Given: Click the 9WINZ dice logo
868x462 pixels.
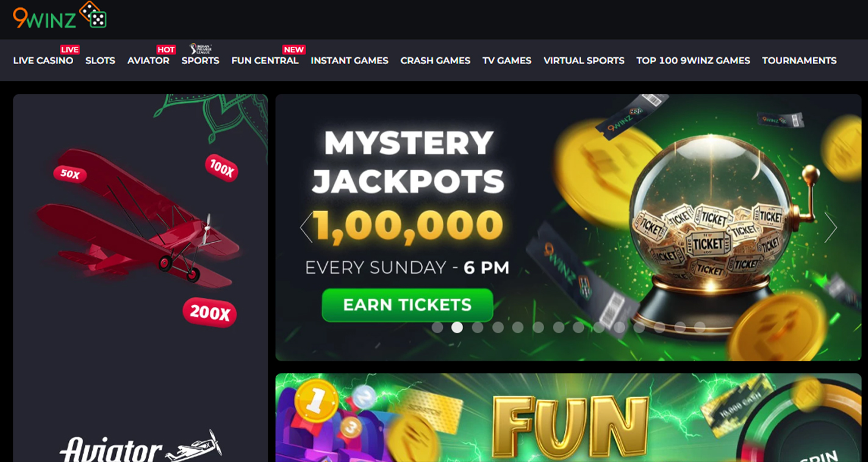Looking at the screenshot, I should click(60, 15).
